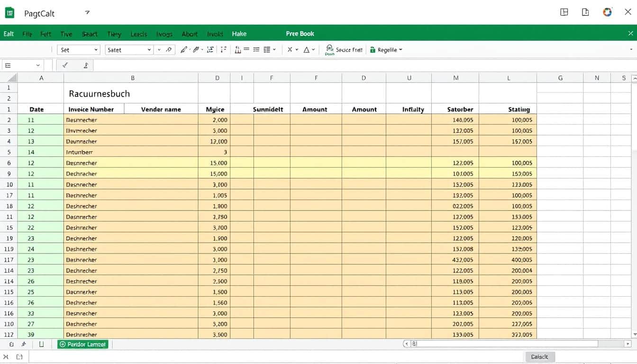The width and height of the screenshot is (637, 364).
Task: Click the colorful circle icon in title bar
Action: tap(607, 12)
